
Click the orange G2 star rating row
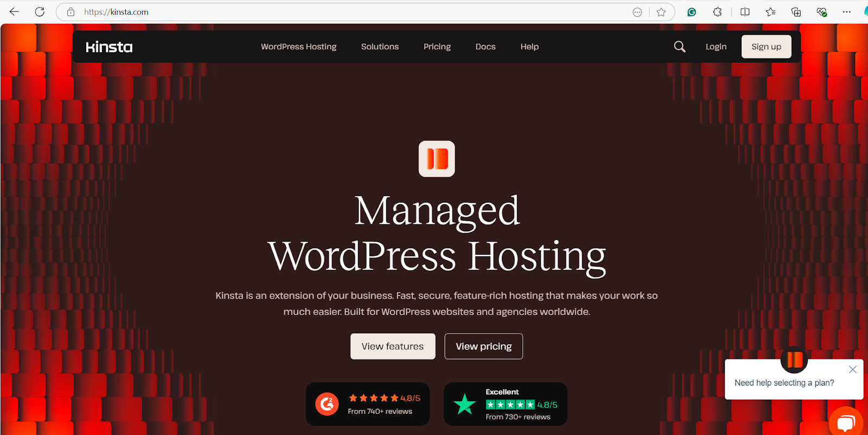[x=374, y=398]
